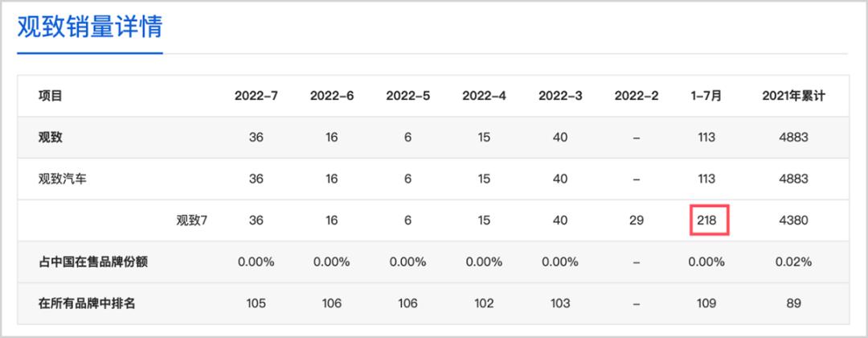Click the 0.02% market share cell
The height and width of the screenshot is (338, 868).
[793, 262]
